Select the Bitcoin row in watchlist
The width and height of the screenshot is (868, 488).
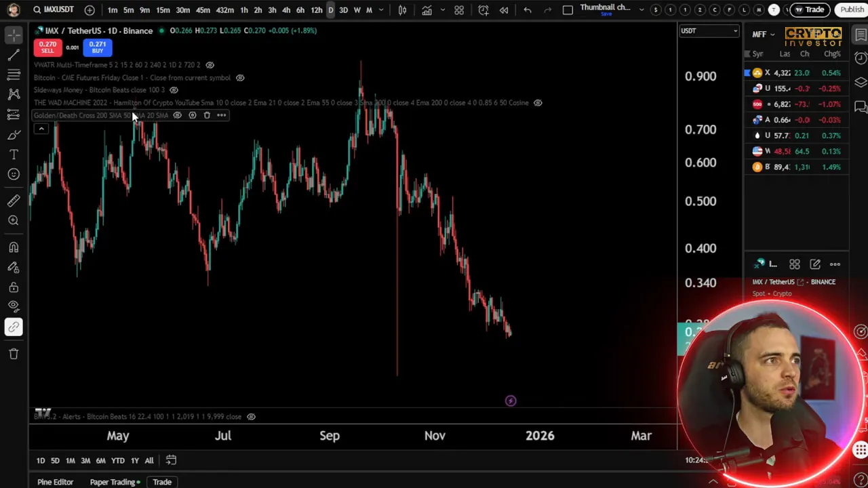[x=797, y=167]
